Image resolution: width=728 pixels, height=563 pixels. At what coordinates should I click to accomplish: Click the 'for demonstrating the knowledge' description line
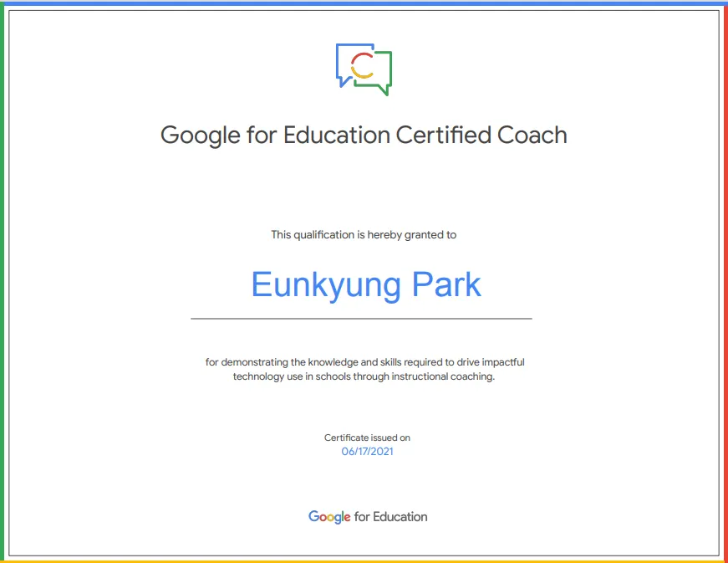[364, 362]
